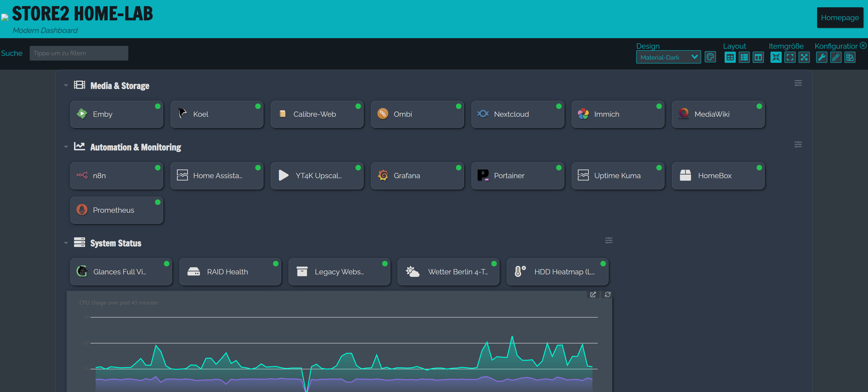Select the medium frame item size
The image size is (868, 392).
click(x=790, y=57)
